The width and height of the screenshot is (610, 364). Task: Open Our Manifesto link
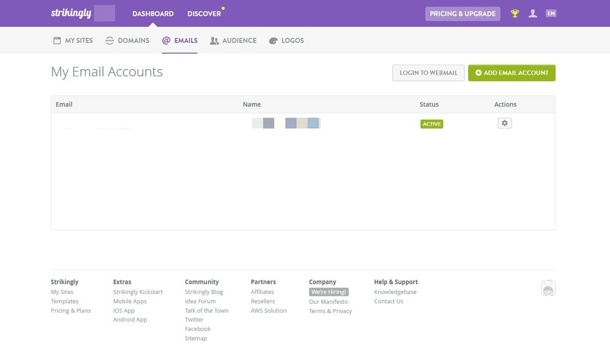(x=328, y=301)
